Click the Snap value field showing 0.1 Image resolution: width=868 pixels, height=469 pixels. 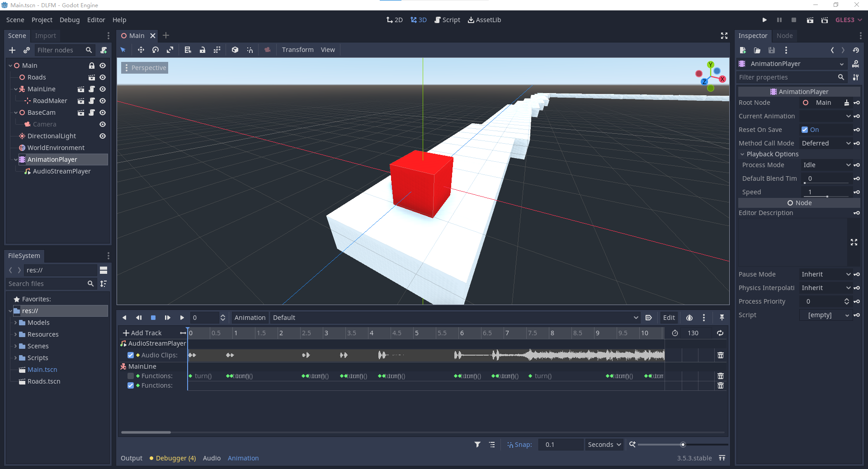pos(561,444)
